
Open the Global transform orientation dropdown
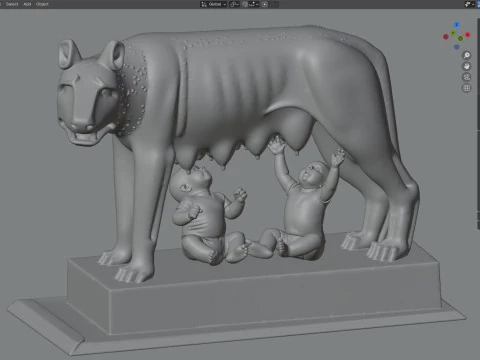[x=214, y=4]
